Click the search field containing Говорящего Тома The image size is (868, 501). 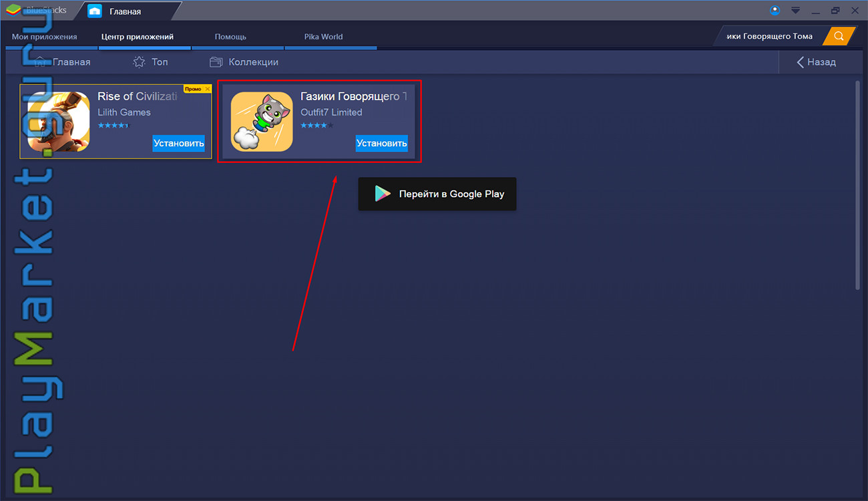pyautogui.click(x=769, y=36)
